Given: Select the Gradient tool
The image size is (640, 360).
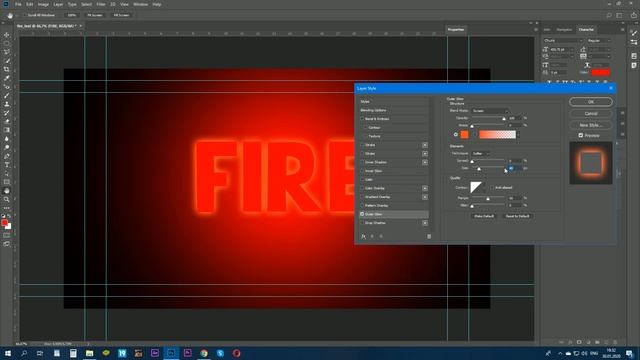Looking at the screenshot, I should click(7, 130).
